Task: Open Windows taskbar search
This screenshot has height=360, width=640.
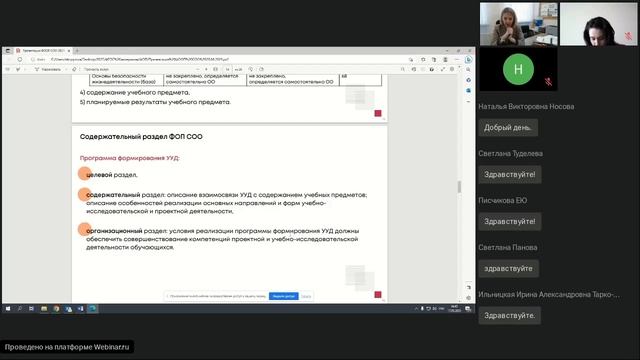Action: [20, 309]
